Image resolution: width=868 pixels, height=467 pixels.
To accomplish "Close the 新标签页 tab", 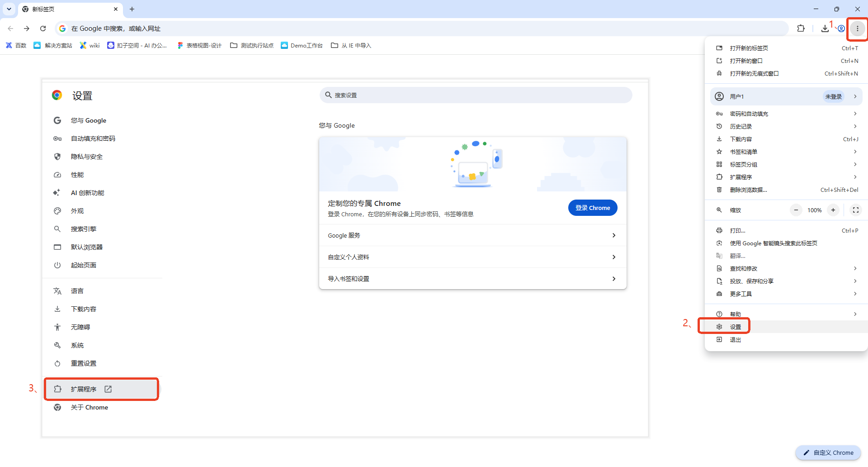I will tap(116, 9).
